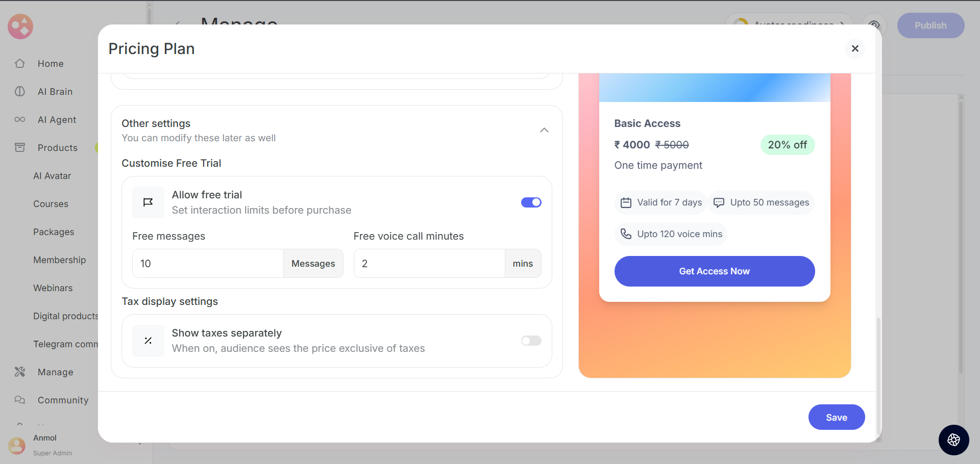980x464 pixels.
Task: Open Courses in the sidebar
Action: pyautogui.click(x=51, y=204)
